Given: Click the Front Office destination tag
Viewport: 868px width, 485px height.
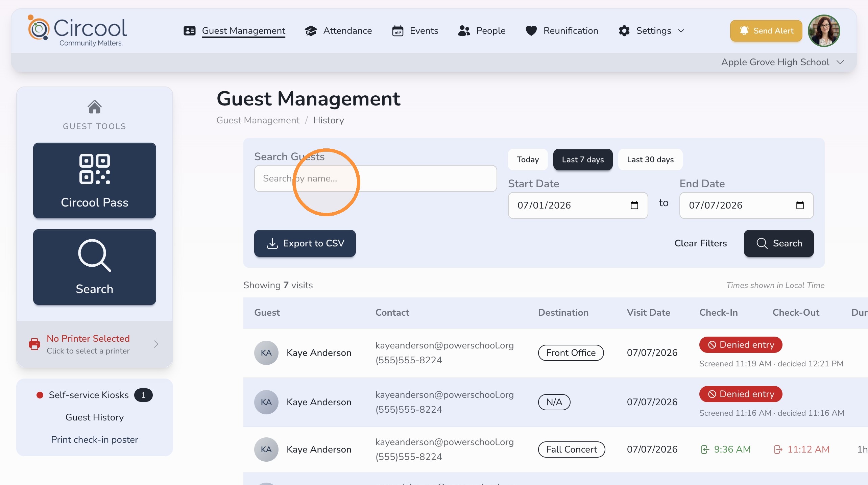Looking at the screenshot, I should 571,353.
